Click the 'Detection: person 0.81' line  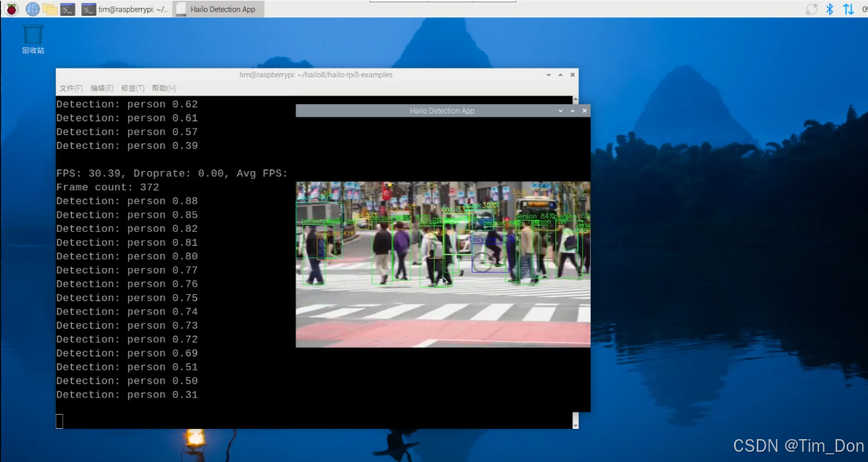pyautogui.click(x=127, y=243)
